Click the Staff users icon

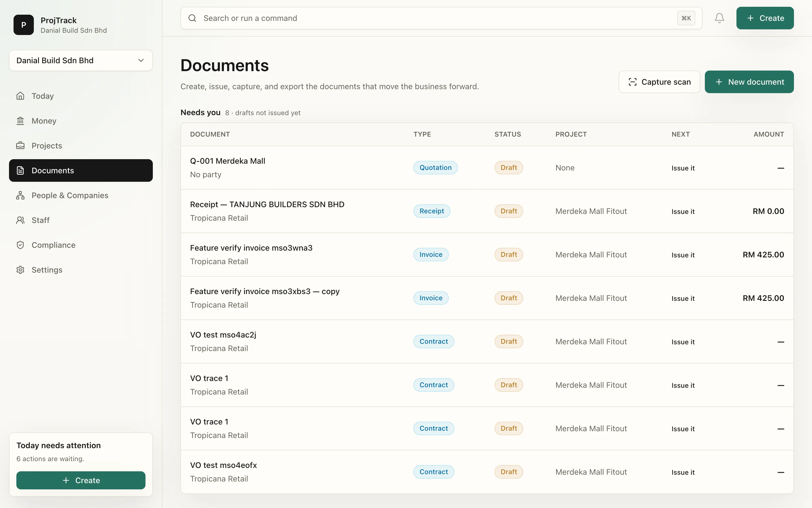[x=21, y=220]
